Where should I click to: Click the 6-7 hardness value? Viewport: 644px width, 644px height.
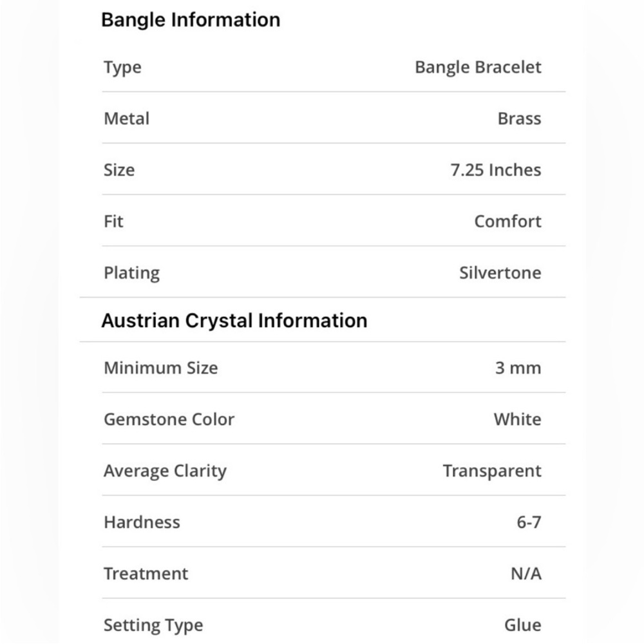529,522
